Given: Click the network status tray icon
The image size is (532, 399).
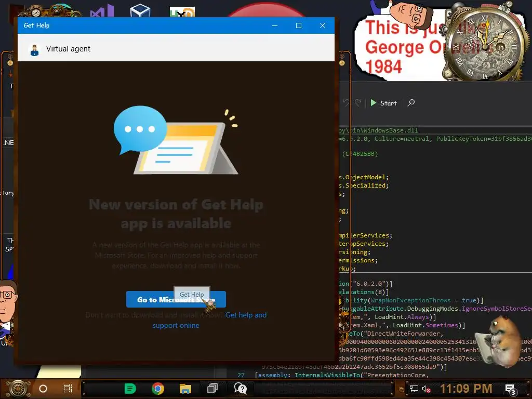Looking at the screenshot, I should point(414,389).
